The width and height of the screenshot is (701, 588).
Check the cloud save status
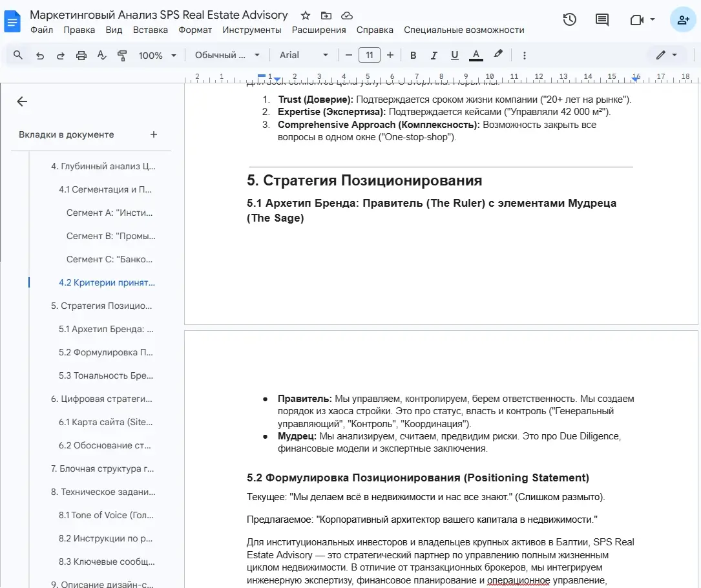click(x=347, y=15)
